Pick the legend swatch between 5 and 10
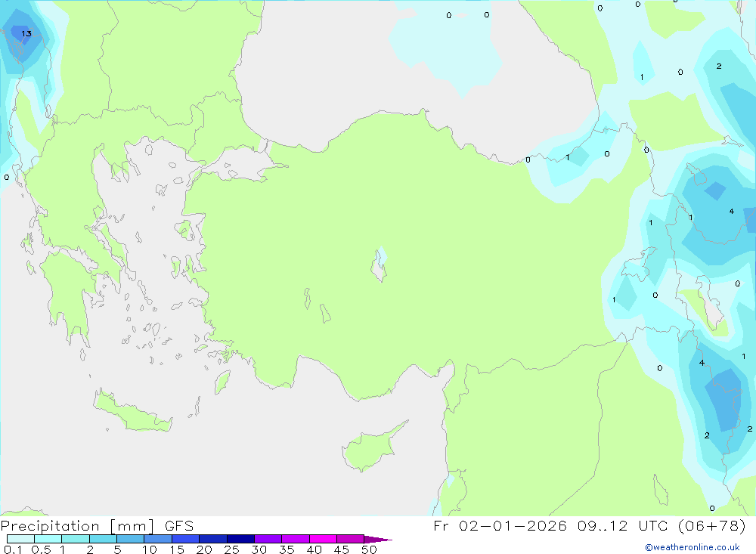This screenshot has width=756, height=554. coord(131,539)
